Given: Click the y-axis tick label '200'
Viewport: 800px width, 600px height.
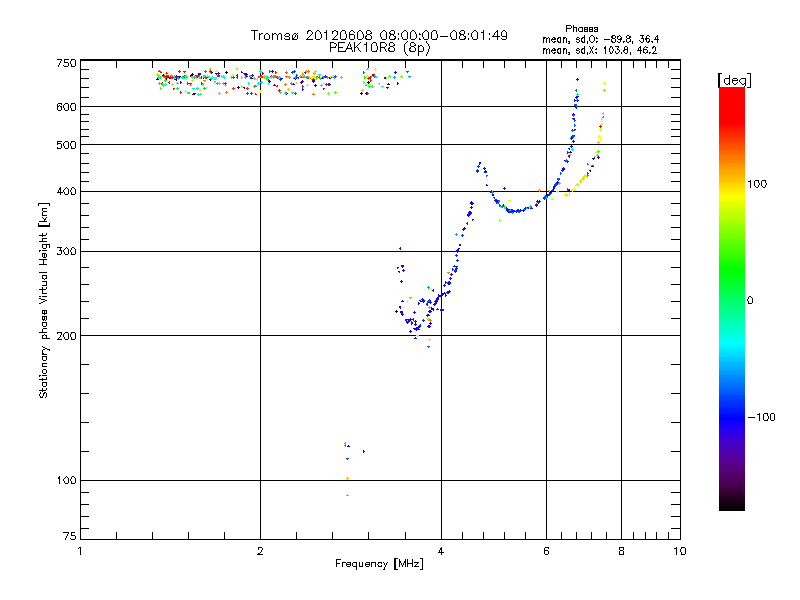Looking at the screenshot, I should coord(66,336).
